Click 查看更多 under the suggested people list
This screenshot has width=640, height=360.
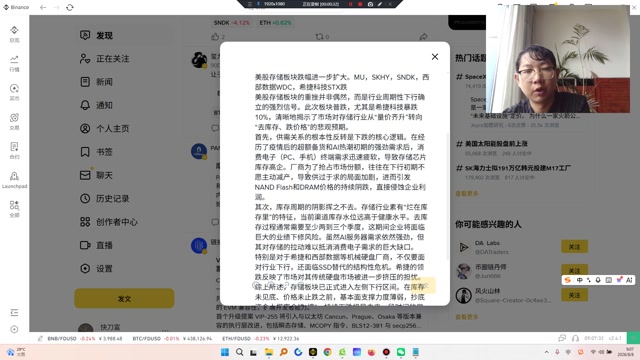[467, 317]
